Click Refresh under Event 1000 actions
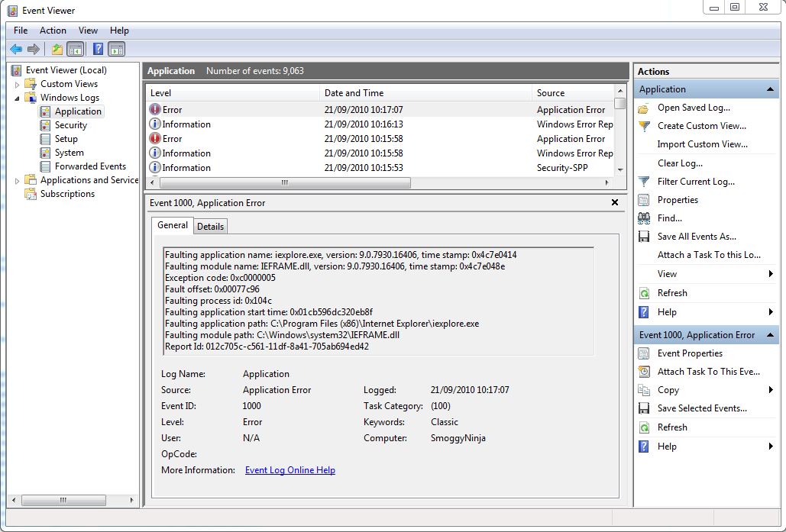 tap(672, 427)
